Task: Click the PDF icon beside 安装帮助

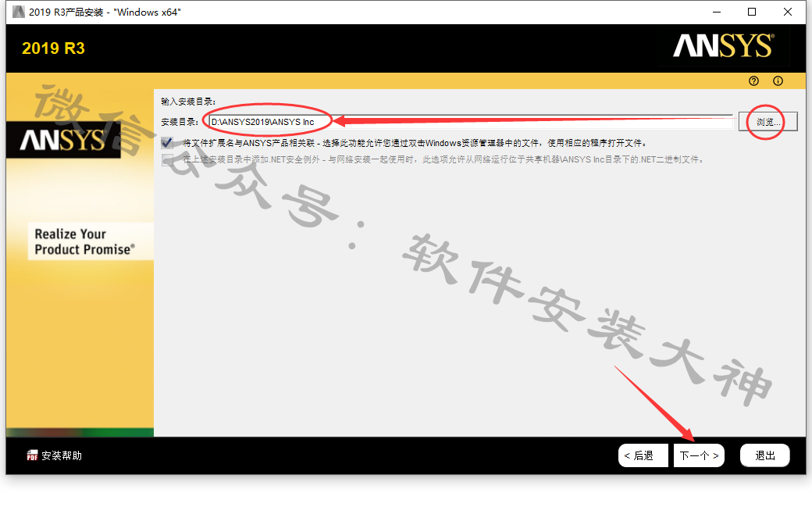Action: click(x=32, y=455)
